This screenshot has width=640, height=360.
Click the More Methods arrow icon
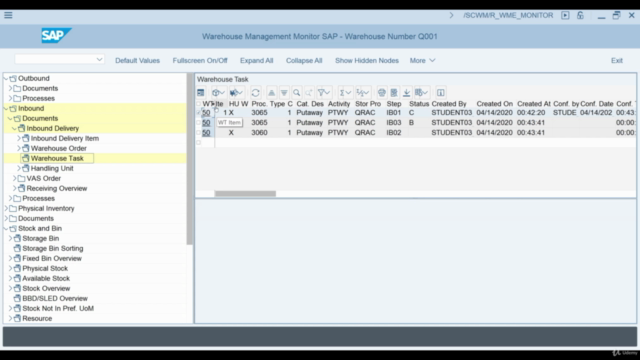tap(236, 93)
